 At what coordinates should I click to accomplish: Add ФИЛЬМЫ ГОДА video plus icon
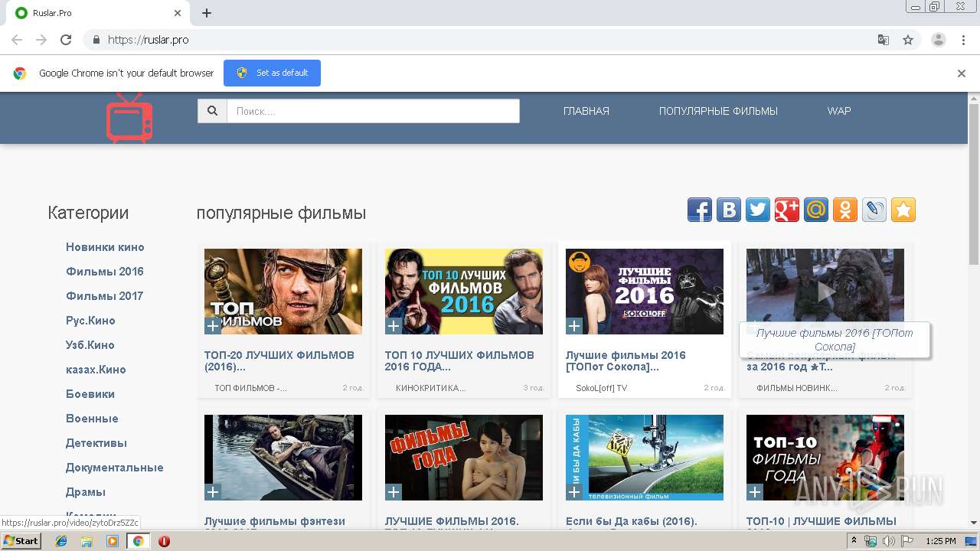(394, 492)
